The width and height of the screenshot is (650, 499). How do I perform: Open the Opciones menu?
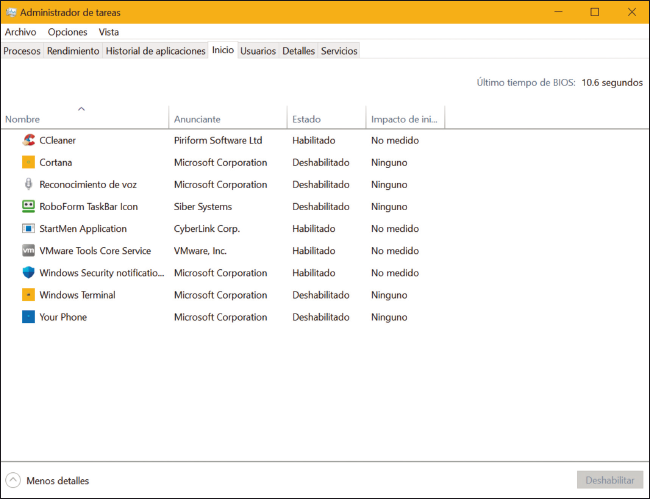[x=67, y=32]
